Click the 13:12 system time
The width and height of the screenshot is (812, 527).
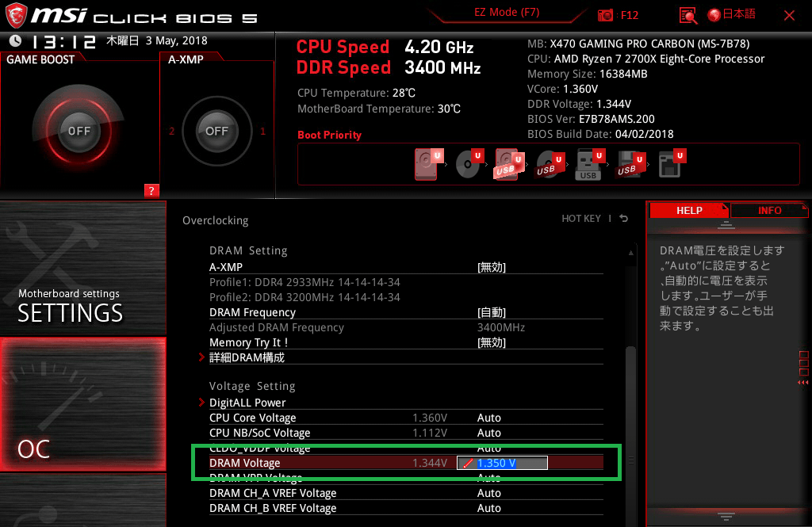coord(64,41)
